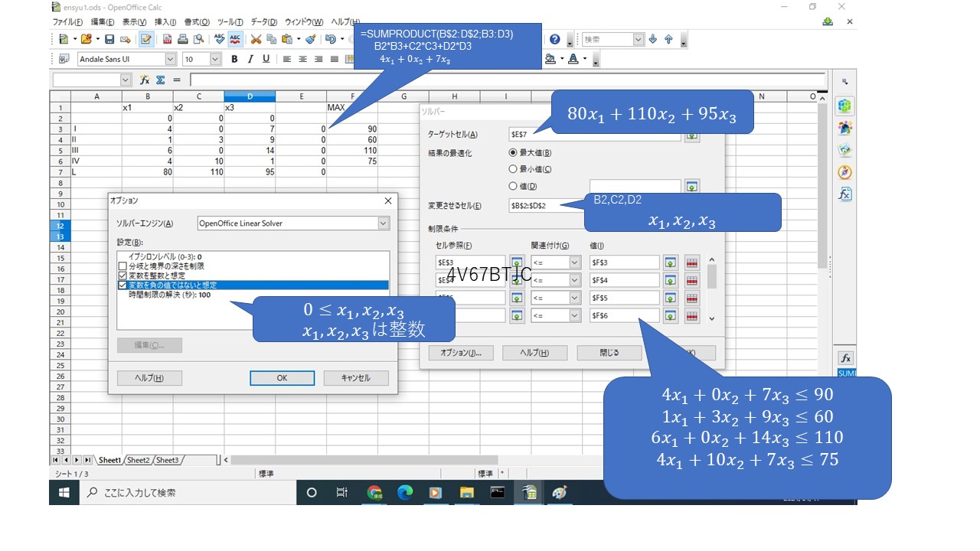Click the shrink icon beside the $F$3 value field
Viewport: 980px width, 551px height.
(671, 262)
